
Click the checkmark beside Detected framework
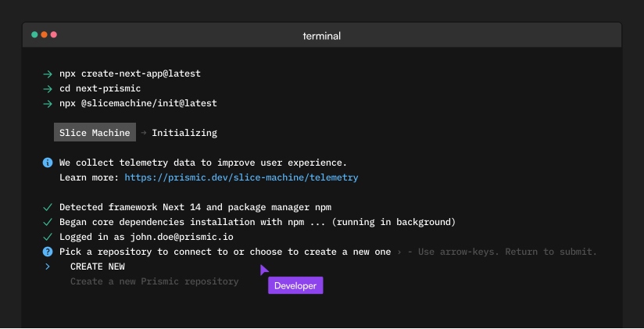click(x=48, y=207)
